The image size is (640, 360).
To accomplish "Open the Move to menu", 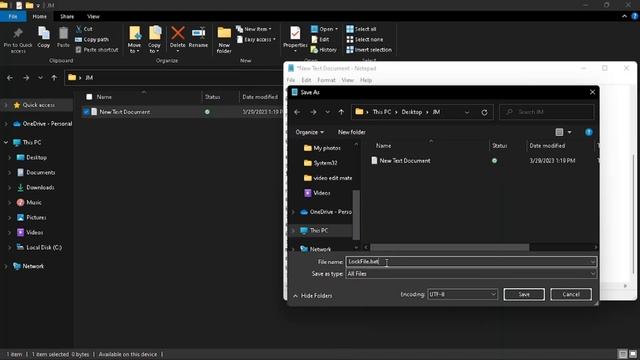I will (x=134, y=40).
